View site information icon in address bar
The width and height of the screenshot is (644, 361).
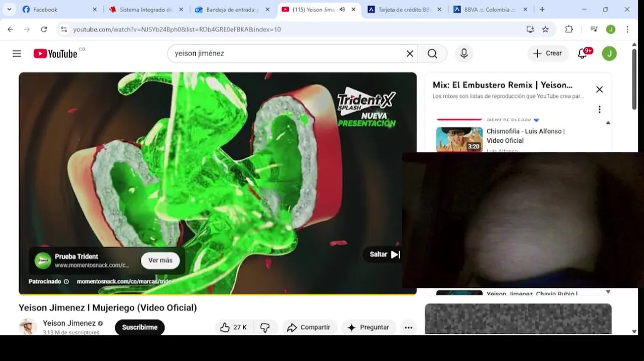pyautogui.click(x=64, y=30)
